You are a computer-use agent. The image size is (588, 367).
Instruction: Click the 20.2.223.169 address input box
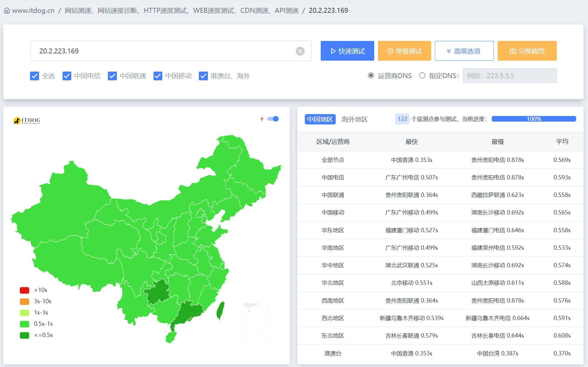(171, 51)
